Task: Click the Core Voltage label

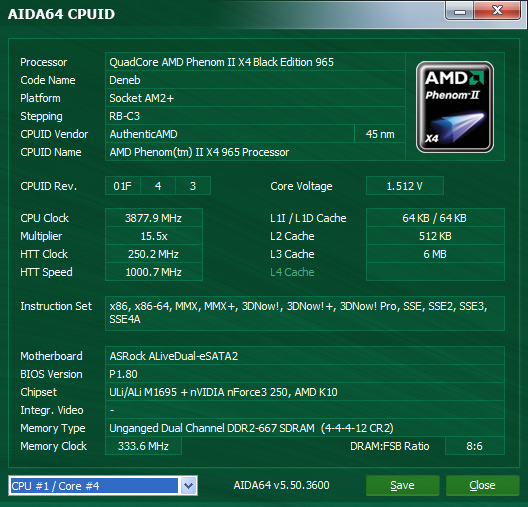Action: coord(301,186)
